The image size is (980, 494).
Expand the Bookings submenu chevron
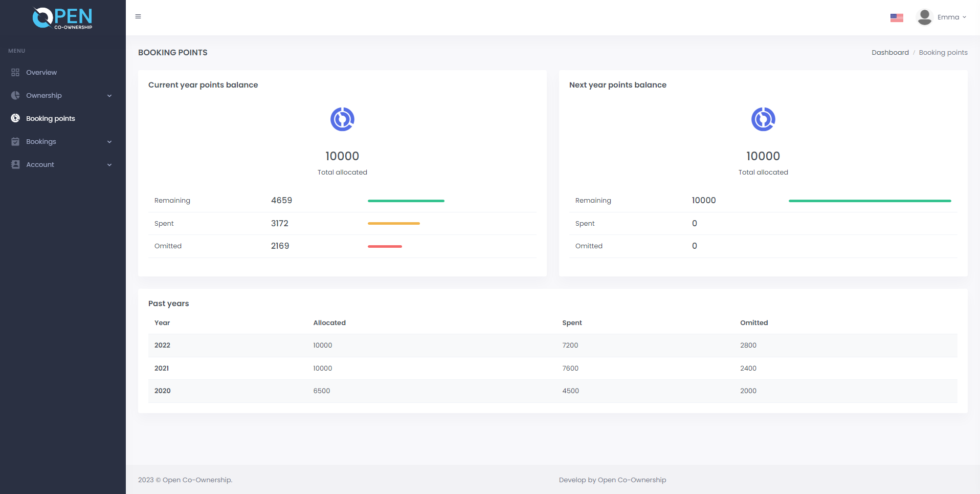tap(109, 142)
